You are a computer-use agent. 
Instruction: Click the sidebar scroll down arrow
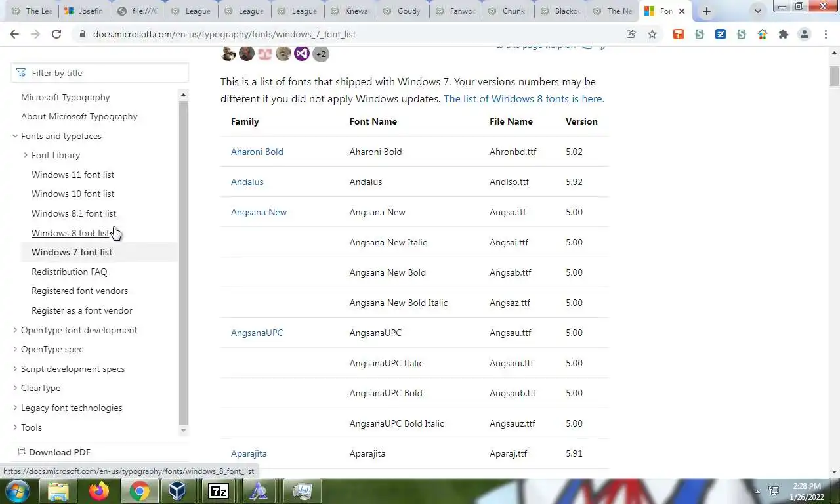coord(183,430)
